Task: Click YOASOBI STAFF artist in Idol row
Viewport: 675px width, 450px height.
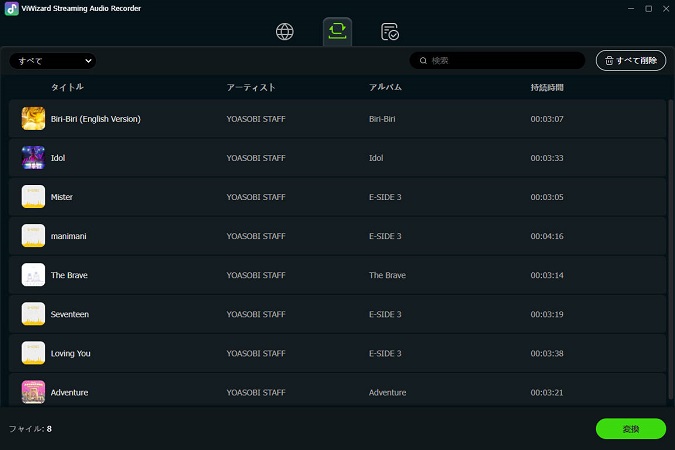Action: (256, 158)
